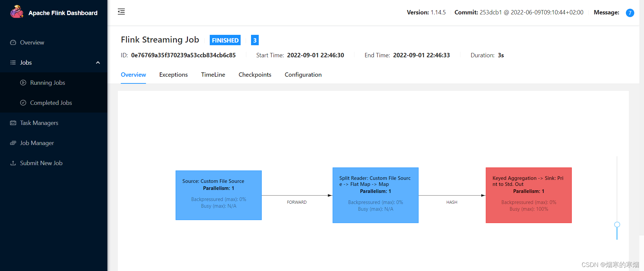644x271 pixels.
Task: Click the Job Manager build icon
Action: point(13,143)
